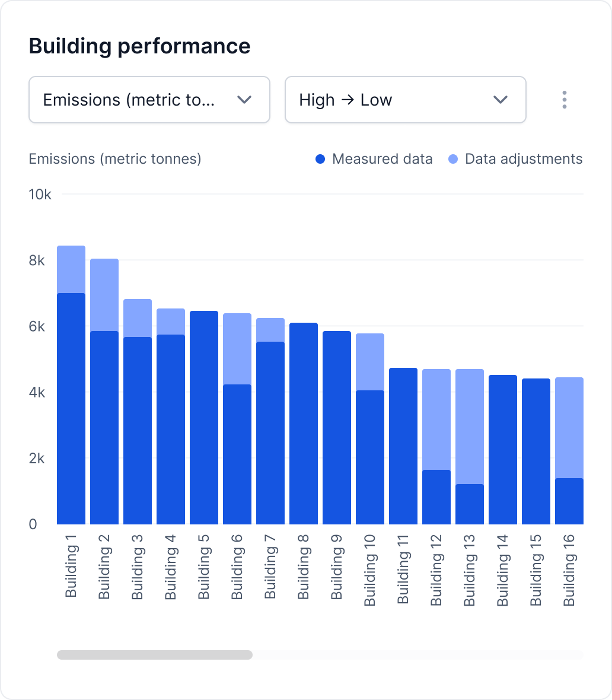Click the Measured data legend dot
The image size is (612, 700).
[321, 159]
